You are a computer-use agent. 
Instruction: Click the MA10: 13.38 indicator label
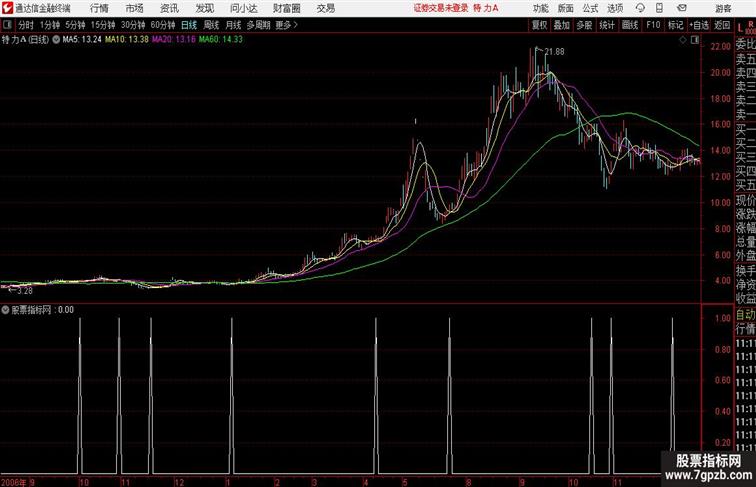[x=127, y=40]
